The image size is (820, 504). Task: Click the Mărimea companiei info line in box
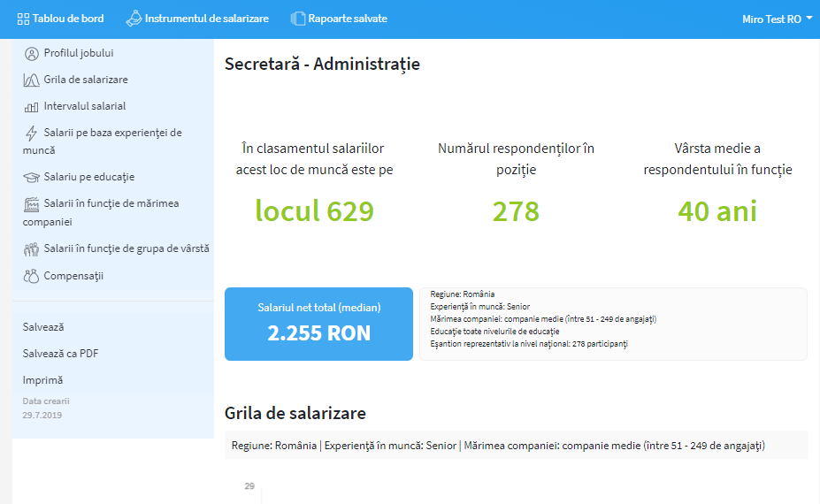(543, 319)
